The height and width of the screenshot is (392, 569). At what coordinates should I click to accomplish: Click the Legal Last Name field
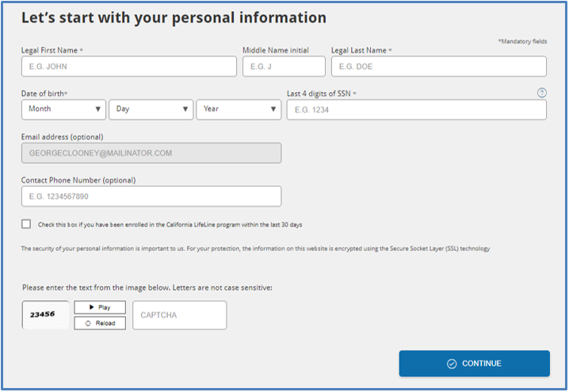pos(439,67)
